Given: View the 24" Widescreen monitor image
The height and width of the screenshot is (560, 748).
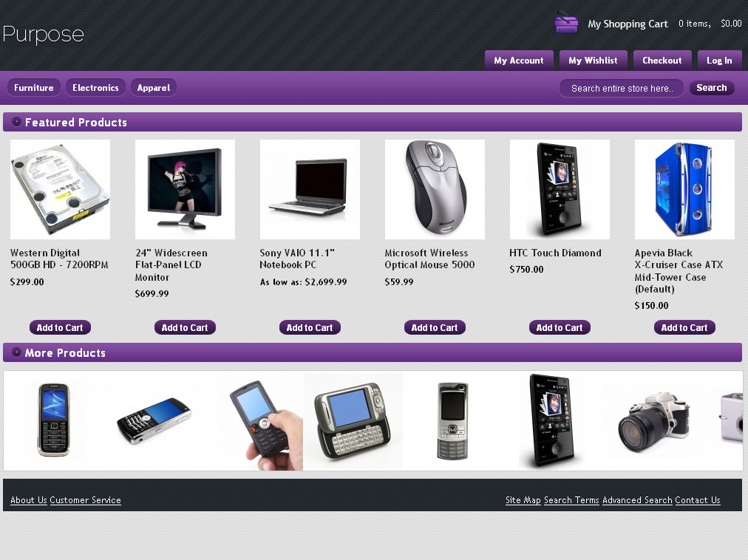Looking at the screenshot, I should click(x=185, y=189).
